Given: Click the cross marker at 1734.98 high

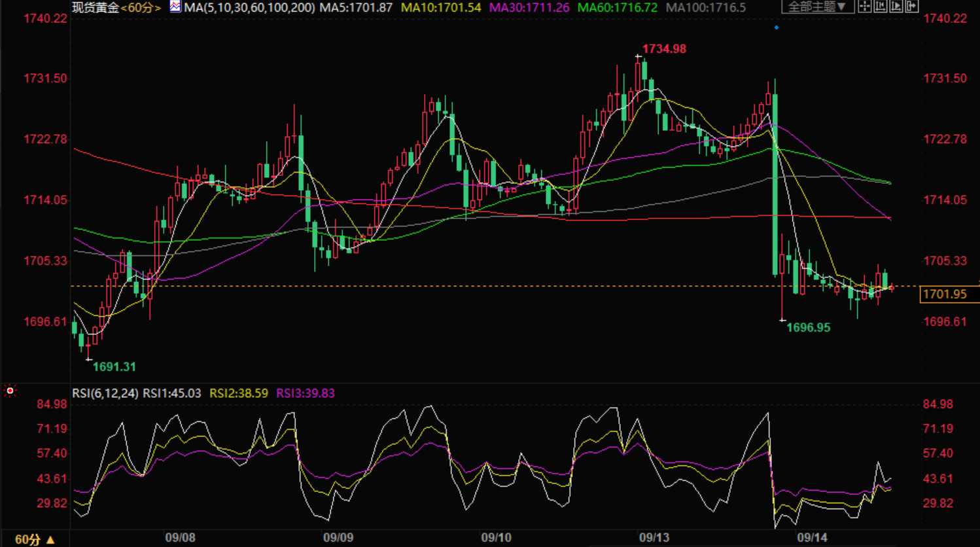Looking at the screenshot, I should click(639, 57).
